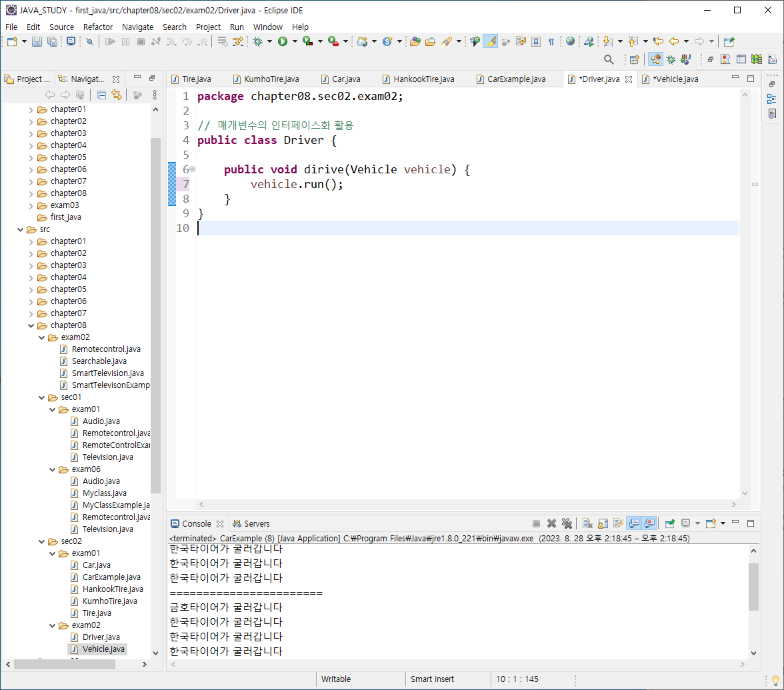The height and width of the screenshot is (690, 784).
Task: Click Remove All Terminated Launches icon
Action: point(567,523)
